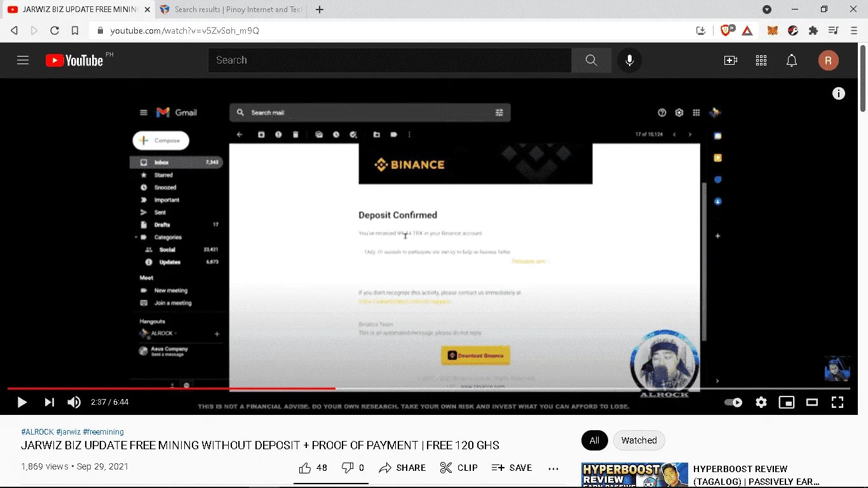Click the YouTube search input field

[390, 60]
